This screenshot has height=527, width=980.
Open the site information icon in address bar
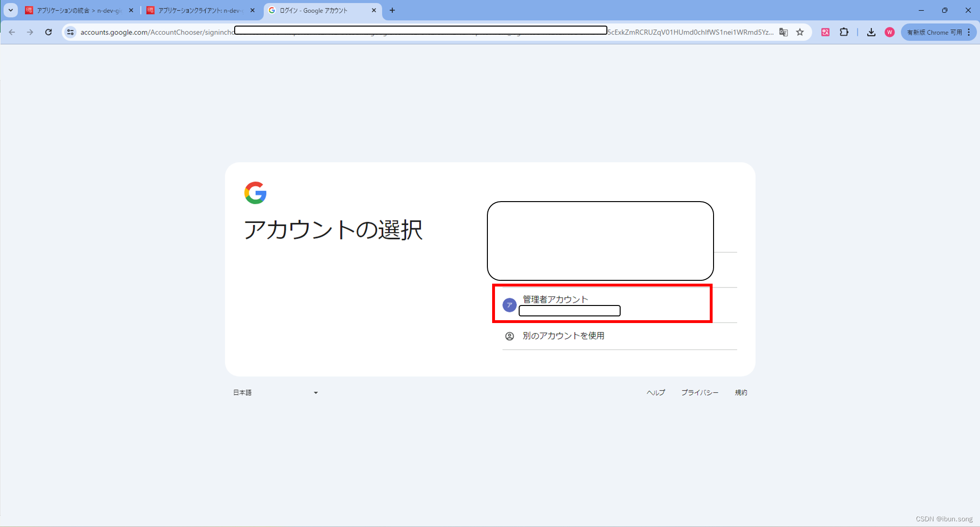70,32
